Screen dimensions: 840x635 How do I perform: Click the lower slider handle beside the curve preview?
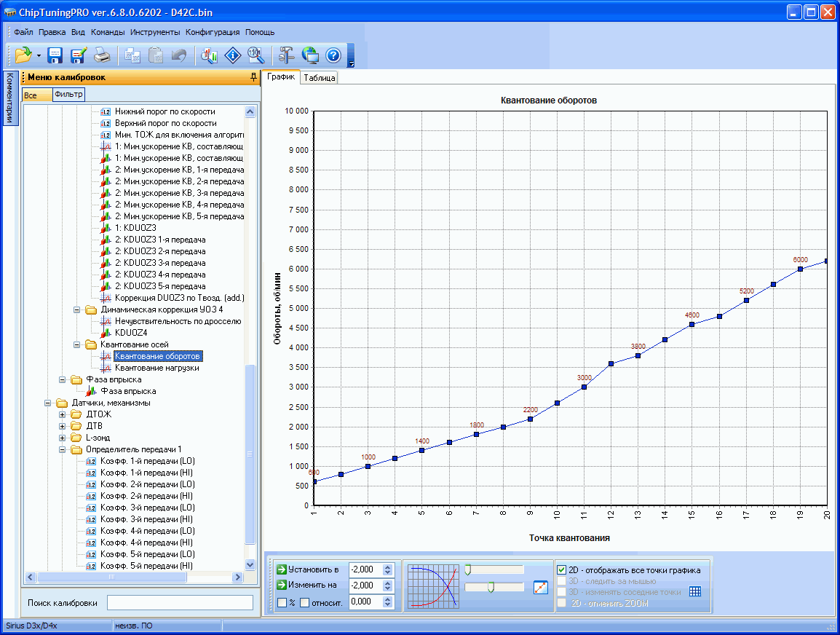click(x=492, y=587)
